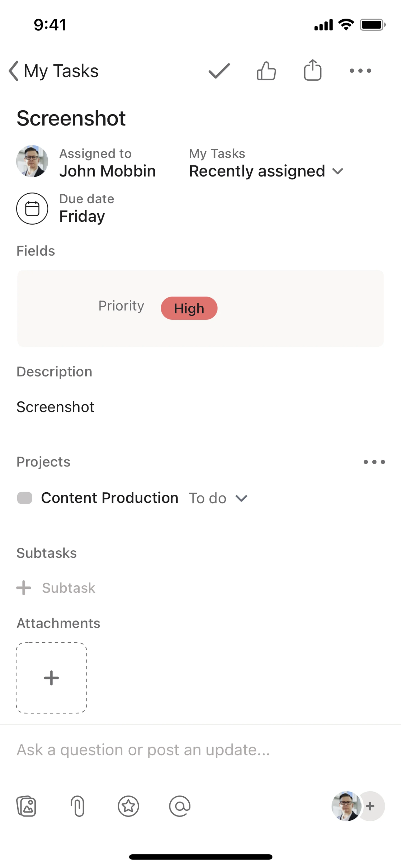Open the due date calendar icon

[32, 209]
